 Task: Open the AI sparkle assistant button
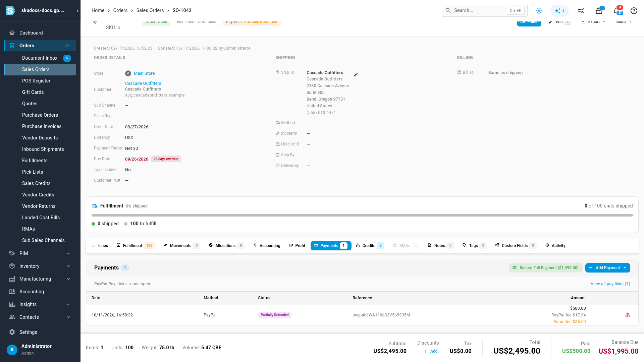559,11
